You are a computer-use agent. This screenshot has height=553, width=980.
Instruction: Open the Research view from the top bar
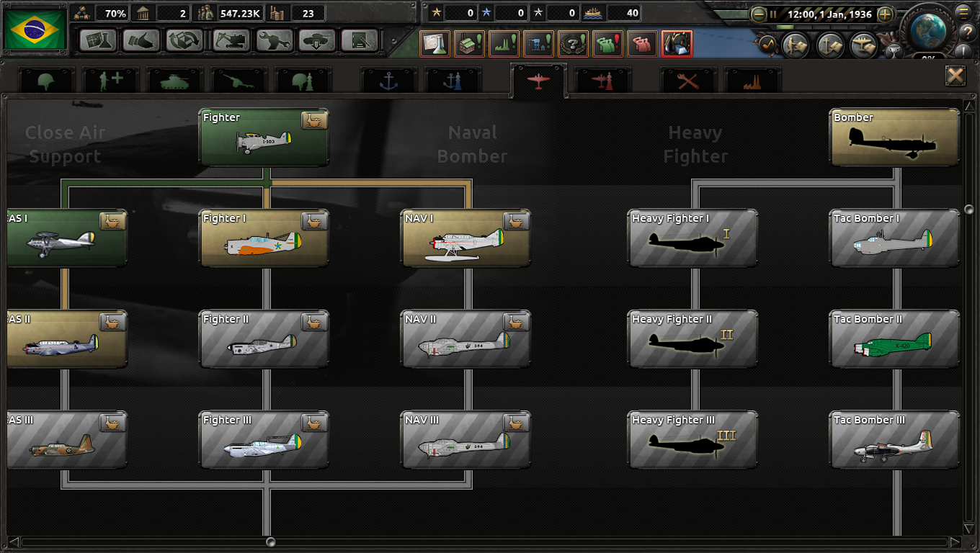tap(98, 40)
